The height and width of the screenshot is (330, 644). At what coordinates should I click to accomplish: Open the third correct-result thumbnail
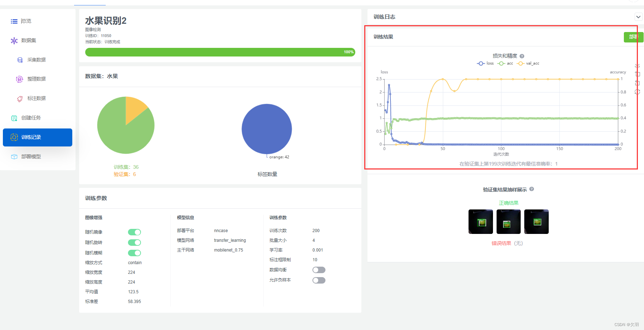click(x=536, y=222)
